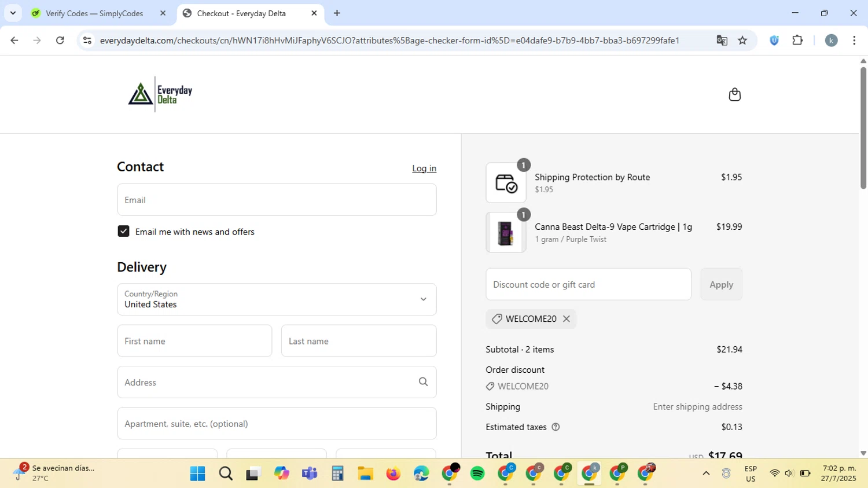Click the Canna Beast Delta-9 Vape Cartridge title

click(x=613, y=227)
